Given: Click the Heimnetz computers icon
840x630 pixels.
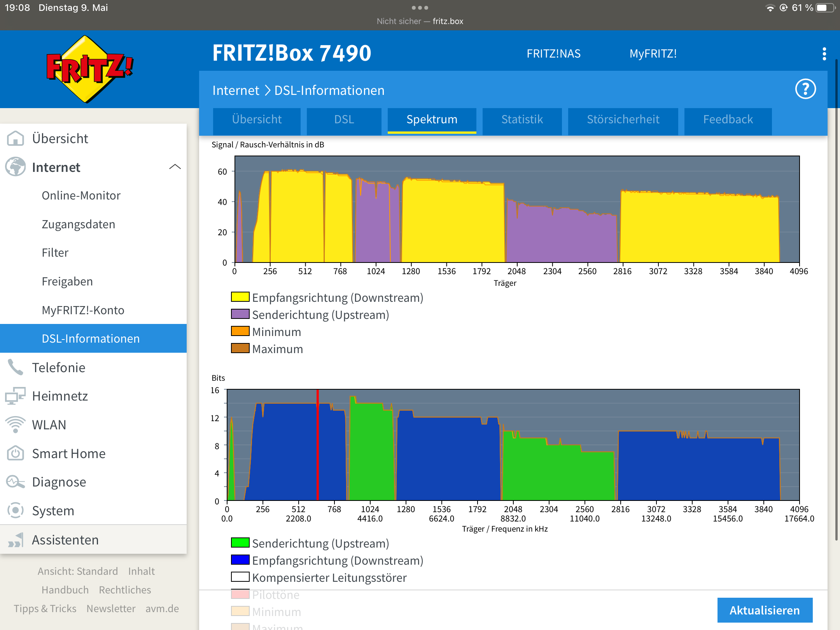Looking at the screenshot, I should click(x=16, y=396).
